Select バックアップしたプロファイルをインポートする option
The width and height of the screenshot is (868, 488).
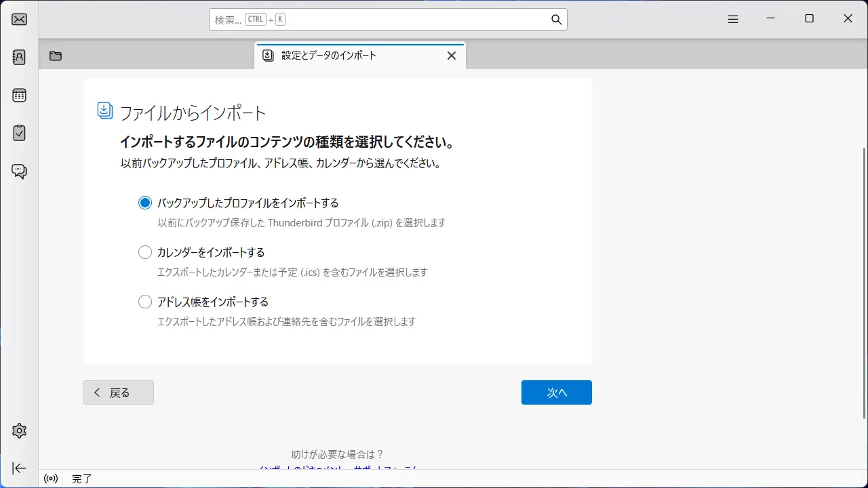point(145,203)
